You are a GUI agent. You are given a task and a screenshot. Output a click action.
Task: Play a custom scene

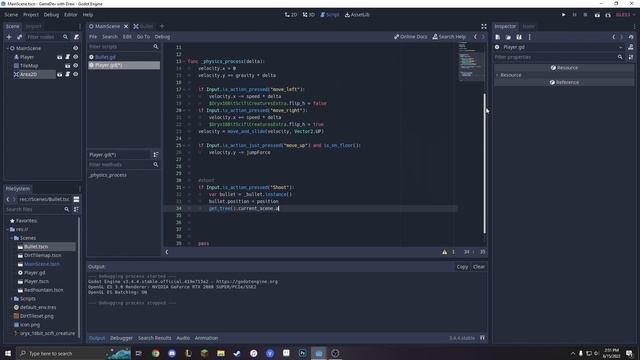coord(608,15)
